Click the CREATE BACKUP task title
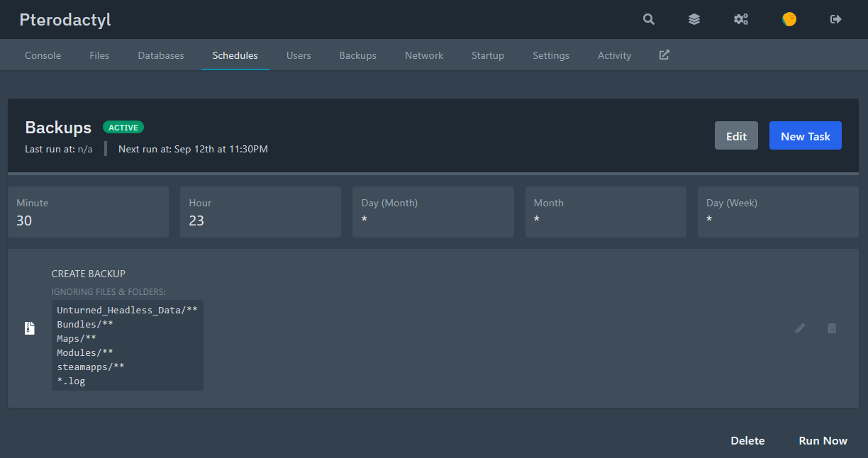The width and height of the screenshot is (868, 458). point(89,274)
